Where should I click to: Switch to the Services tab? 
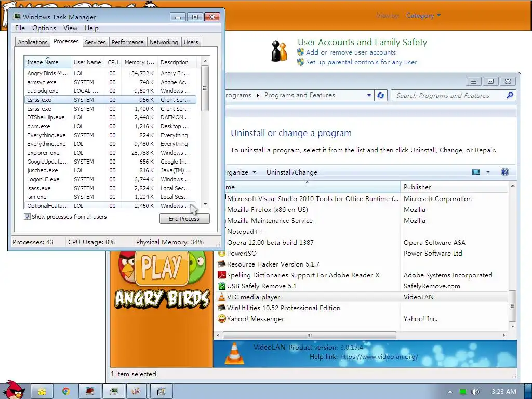(95, 42)
